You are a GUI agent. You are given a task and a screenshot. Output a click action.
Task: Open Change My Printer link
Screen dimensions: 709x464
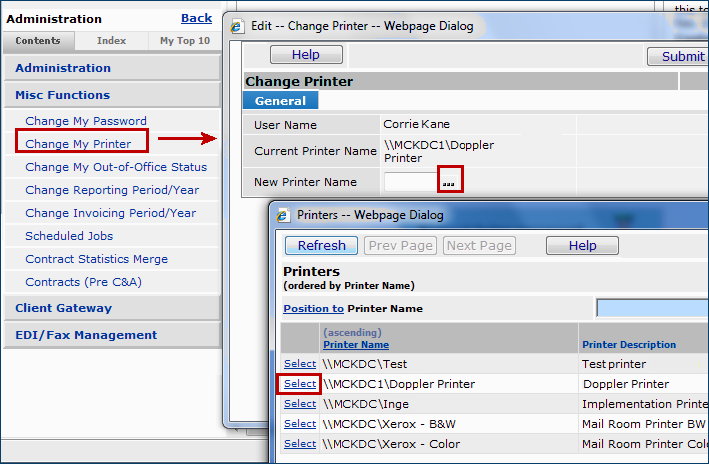click(78, 144)
